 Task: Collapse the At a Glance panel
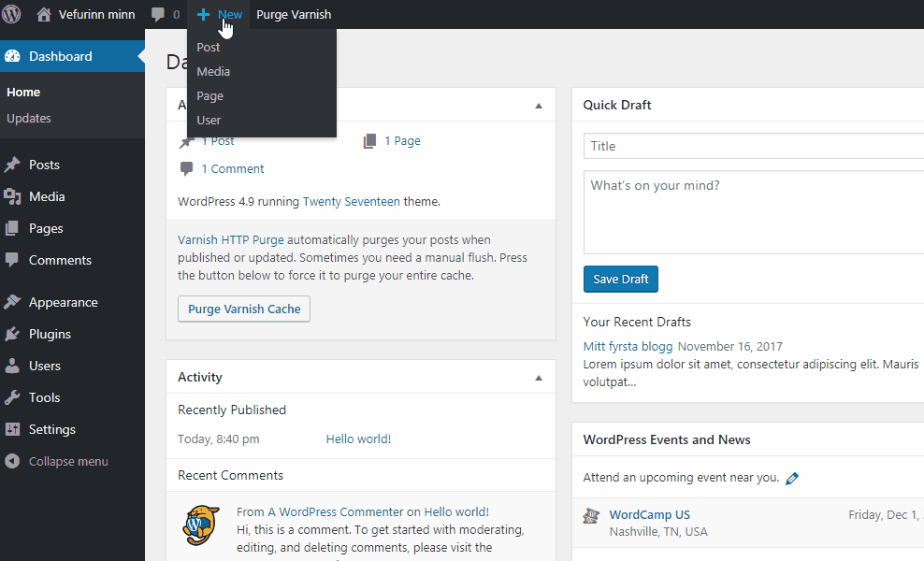point(539,106)
